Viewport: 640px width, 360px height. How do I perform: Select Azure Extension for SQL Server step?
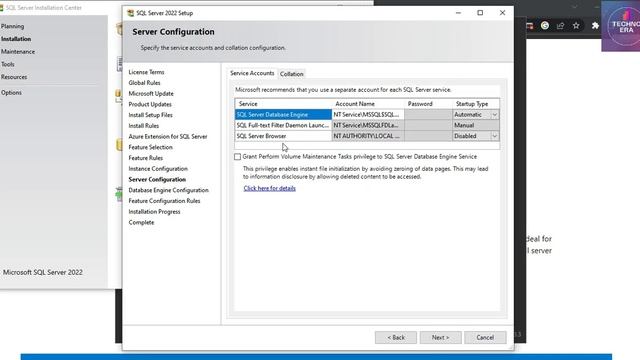[168, 136]
